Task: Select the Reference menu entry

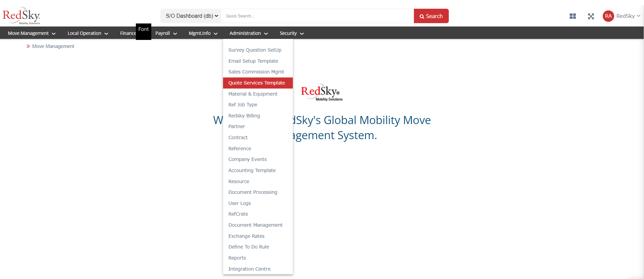Action: (258, 149)
